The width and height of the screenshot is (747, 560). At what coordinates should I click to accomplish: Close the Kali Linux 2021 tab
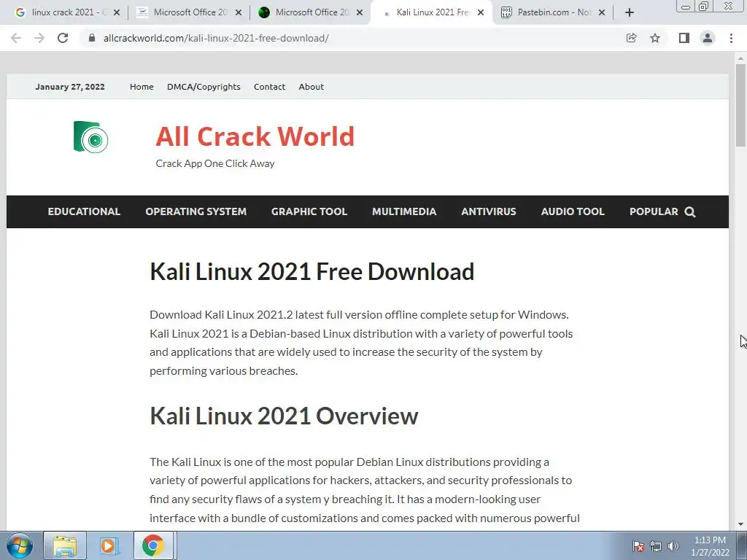pos(481,12)
